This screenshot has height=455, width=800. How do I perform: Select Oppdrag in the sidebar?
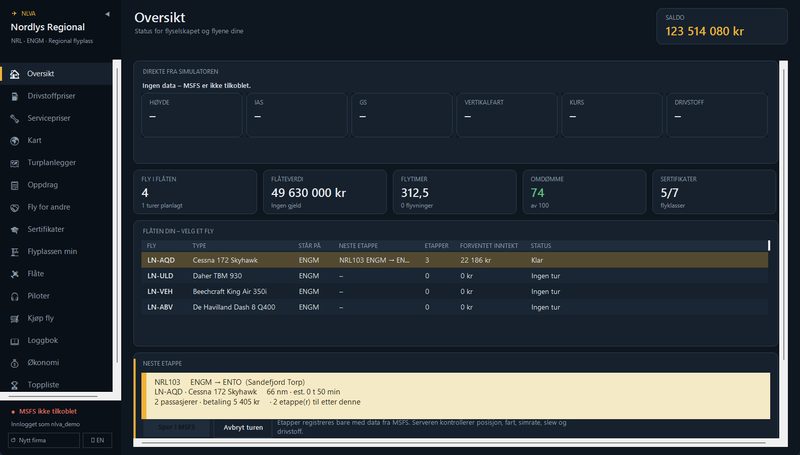[56, 185]
